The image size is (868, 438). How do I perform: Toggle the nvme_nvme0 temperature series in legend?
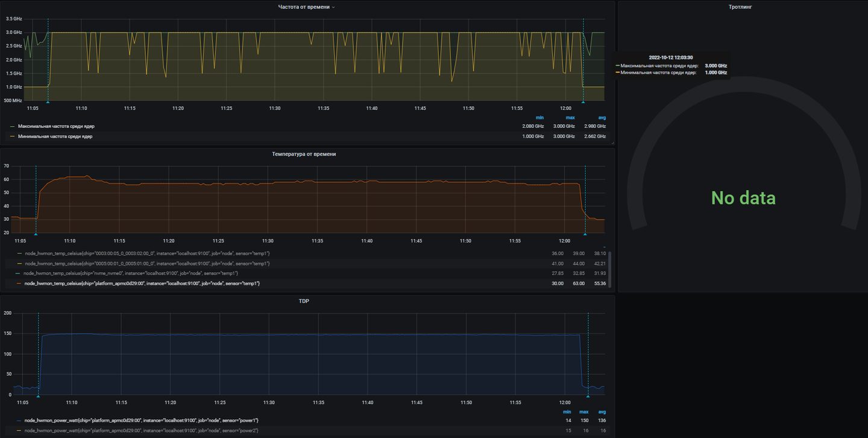(x=131, y=273)
